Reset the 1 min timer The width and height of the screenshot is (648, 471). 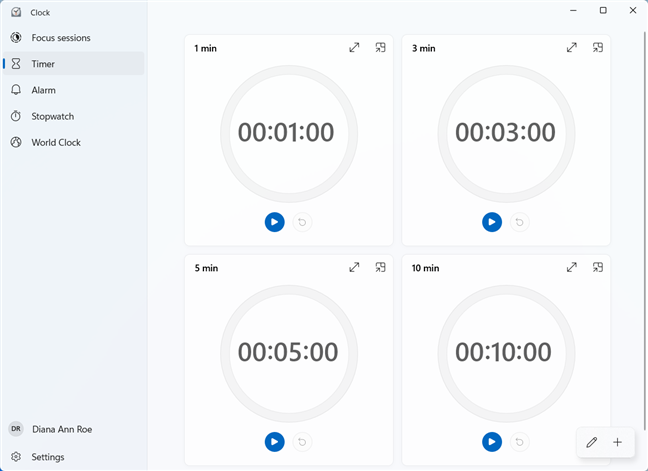(x=302, y=222)
